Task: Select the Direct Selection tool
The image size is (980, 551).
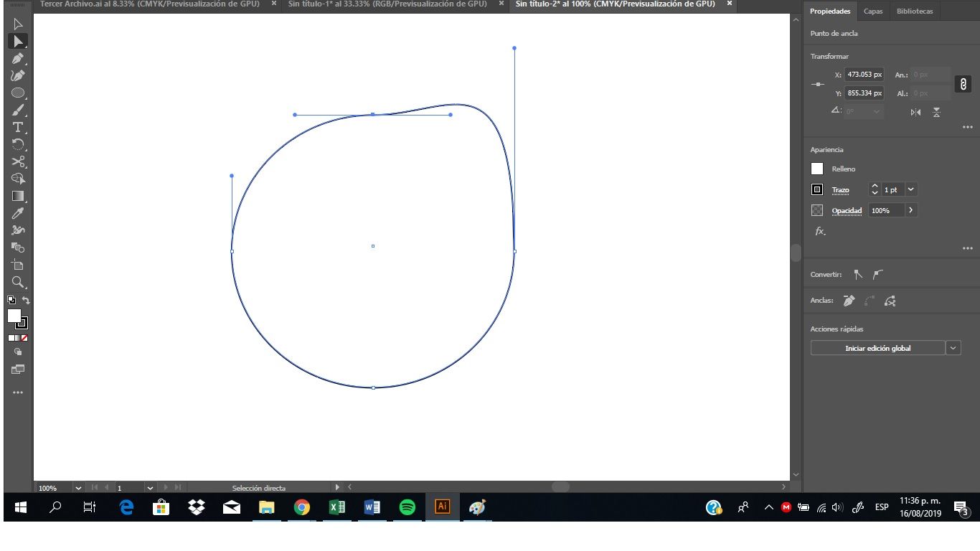Action: 18,42
